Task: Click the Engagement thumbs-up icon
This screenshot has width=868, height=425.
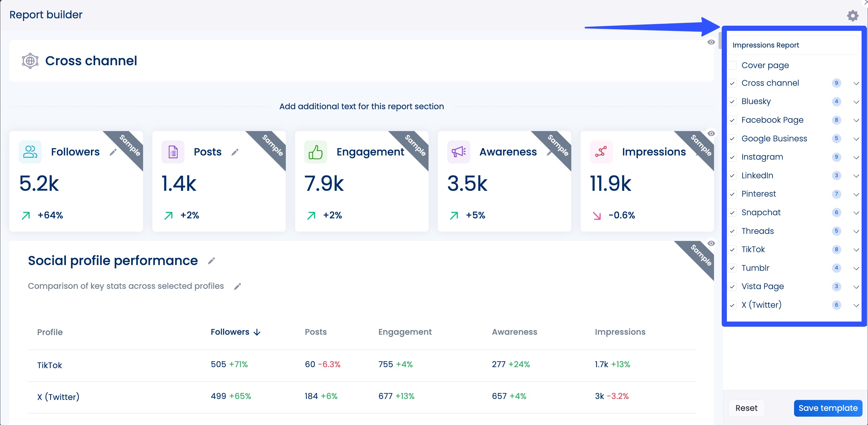Action: 315,152
